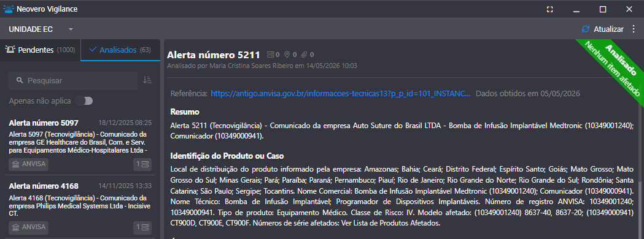The width and height of the screenshot is (644, 239).
Task: Close the Neovero Vigilance window
Action: 629,9
